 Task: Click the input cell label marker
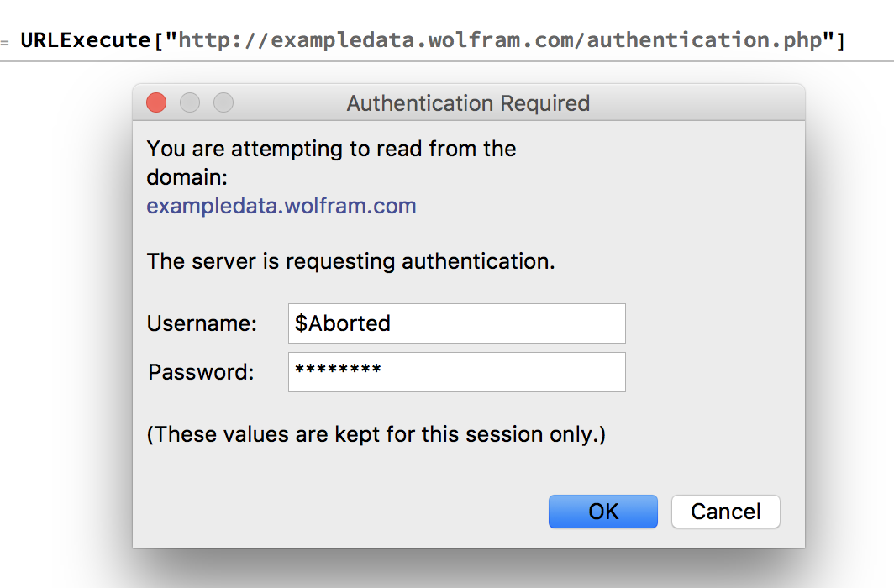[4, 43]
